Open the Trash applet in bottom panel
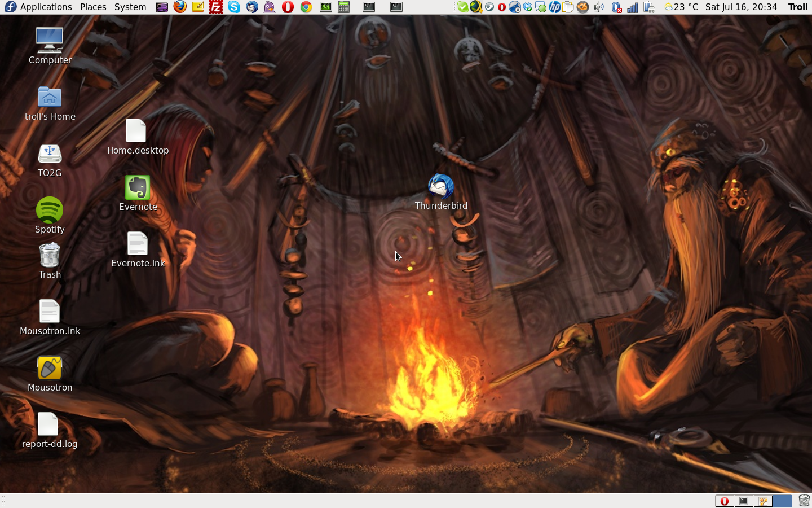812x508 pixels. pyautogui.click(x=804, y=501)
